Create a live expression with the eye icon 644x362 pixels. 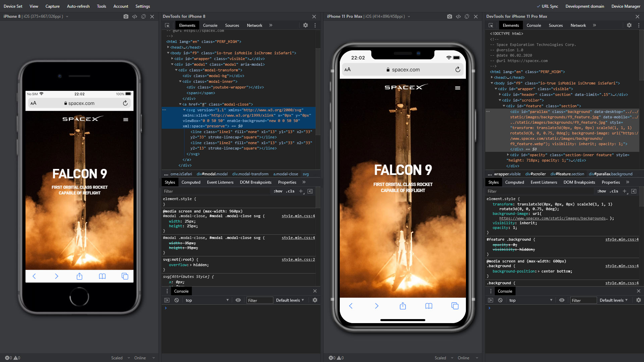point(238,300)
